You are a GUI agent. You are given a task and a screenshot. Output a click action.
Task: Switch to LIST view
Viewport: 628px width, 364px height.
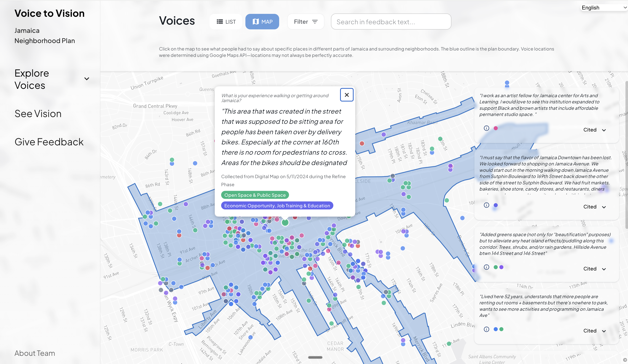(x=226, y=22)
